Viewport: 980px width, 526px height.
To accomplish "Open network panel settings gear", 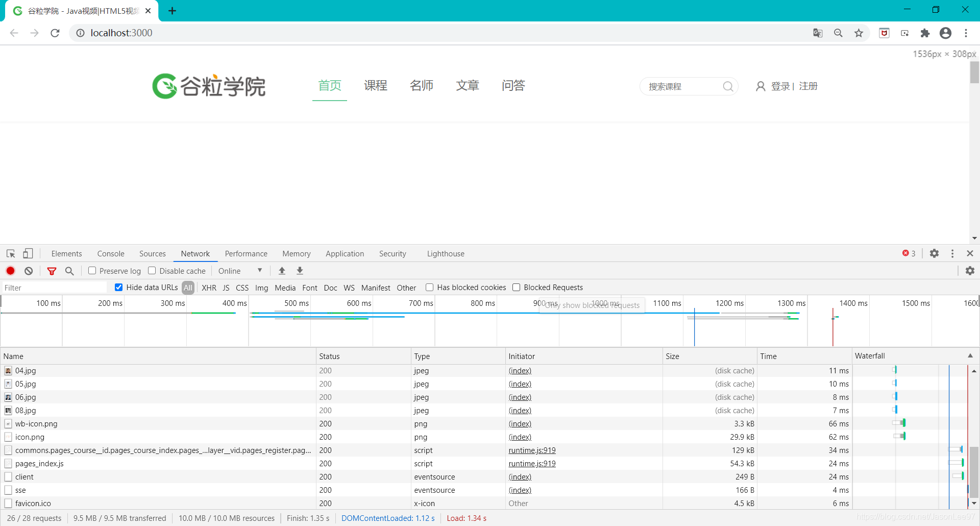I will pos(970,271).
